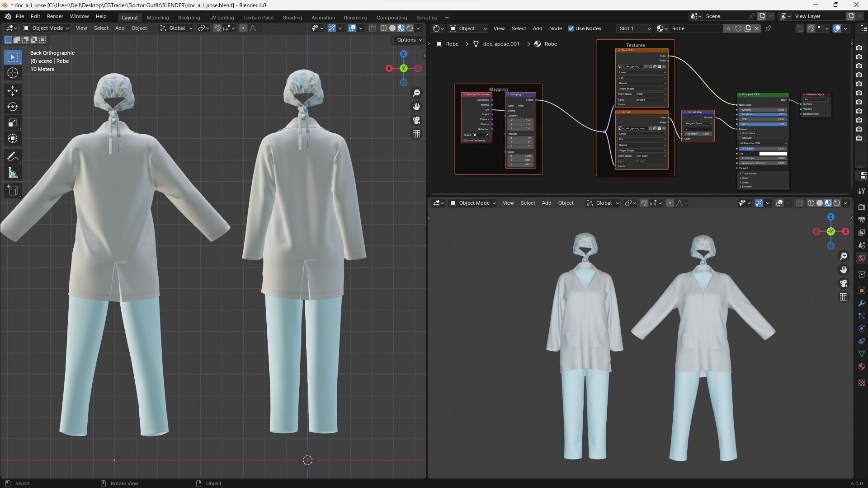Open Texture properties checker tab
The height and width of the screenshot is (488, 868).
[x=861, y=383]
